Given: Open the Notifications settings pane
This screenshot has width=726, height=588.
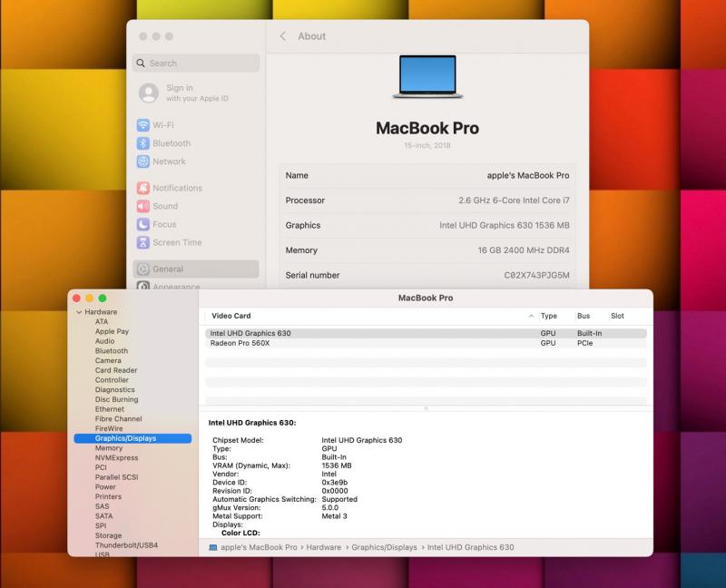Looking at the screenshot, I should coord(196,188).
